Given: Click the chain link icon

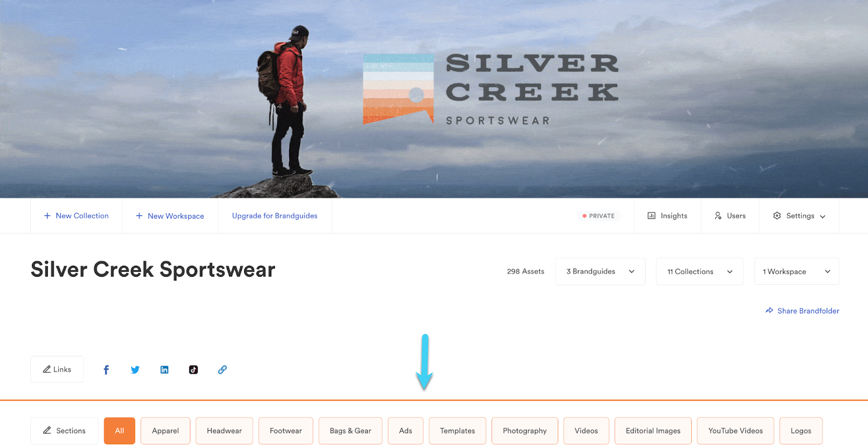Looking at the screenshot, I should pos(222,370).
